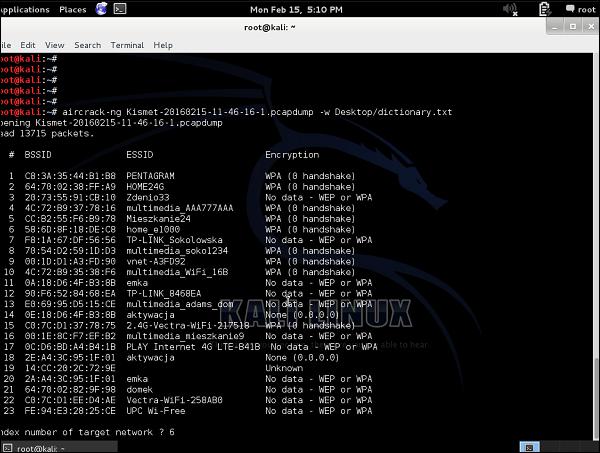This screenshot has width=600, height=453.
Task: Open the Terminal menu
Action: pos(127,45)
